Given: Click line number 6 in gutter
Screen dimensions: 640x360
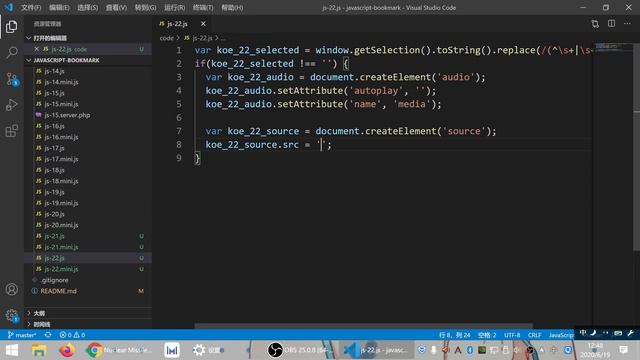Looking at the screenshot, I should [179, 118].
